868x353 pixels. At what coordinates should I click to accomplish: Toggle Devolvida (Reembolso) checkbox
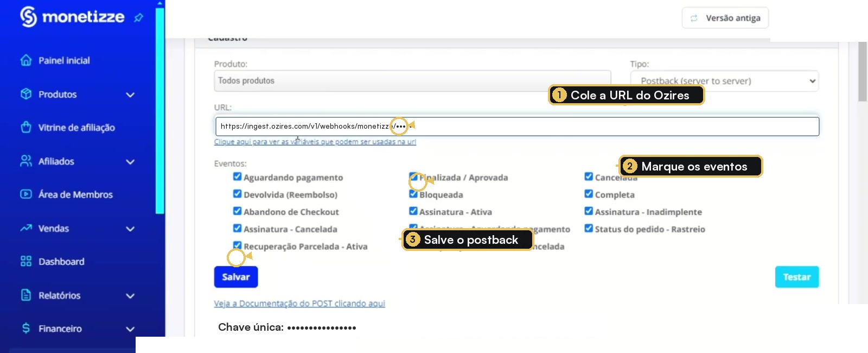(x=237, y=194)
